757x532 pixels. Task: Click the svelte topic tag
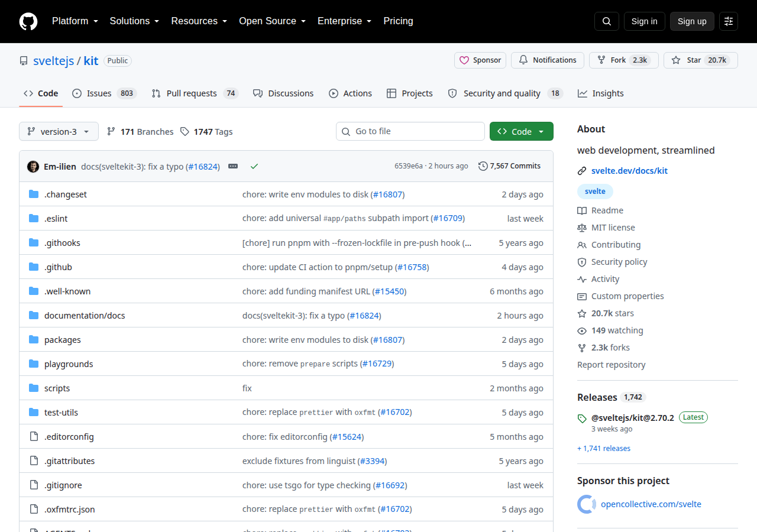tap(595, 192)
